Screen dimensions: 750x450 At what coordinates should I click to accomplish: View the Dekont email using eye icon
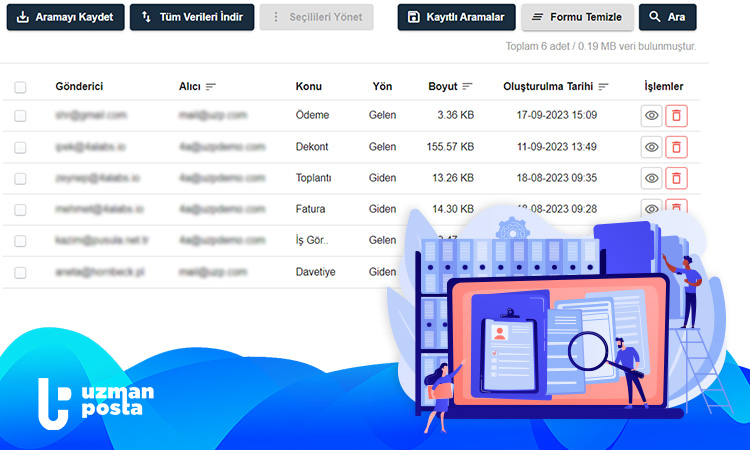pos(651,147)
